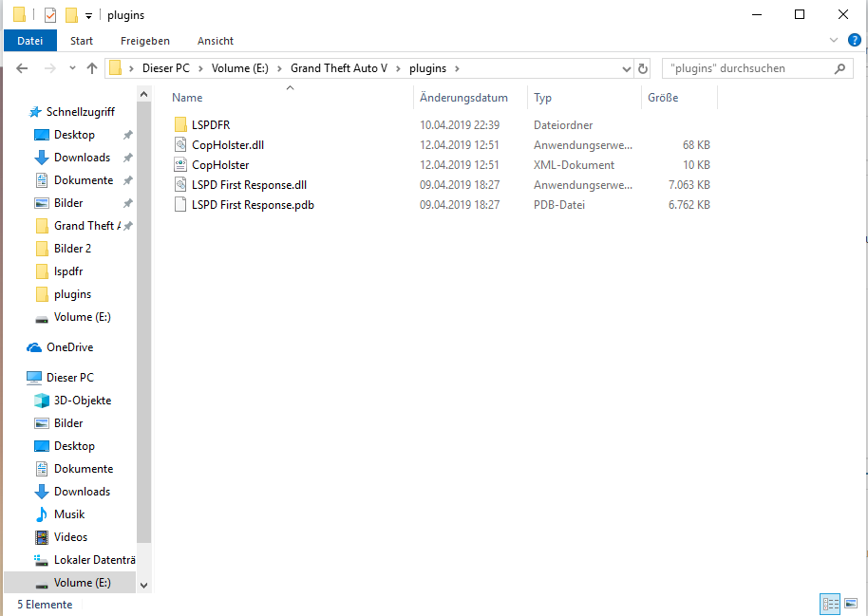The height and width of the screenshot is (616, 868).
Task: Open plugins folder in sidebar
Action: 72,294
